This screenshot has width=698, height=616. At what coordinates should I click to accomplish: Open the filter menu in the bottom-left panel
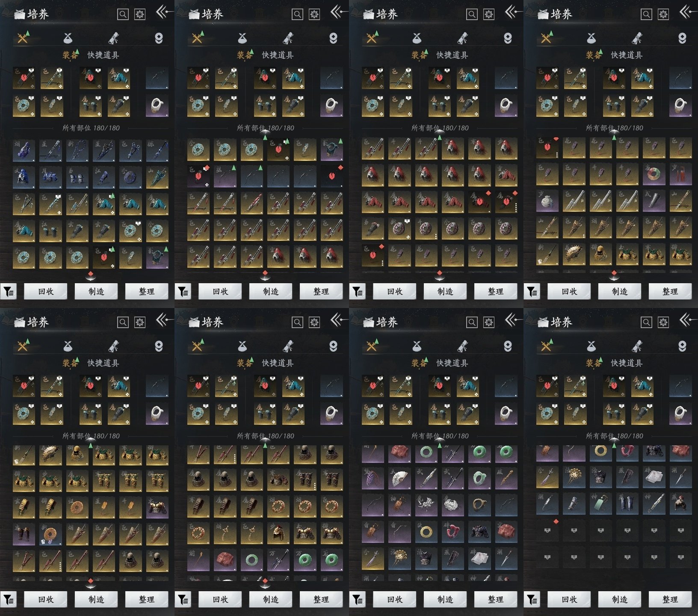pos(9,600)
